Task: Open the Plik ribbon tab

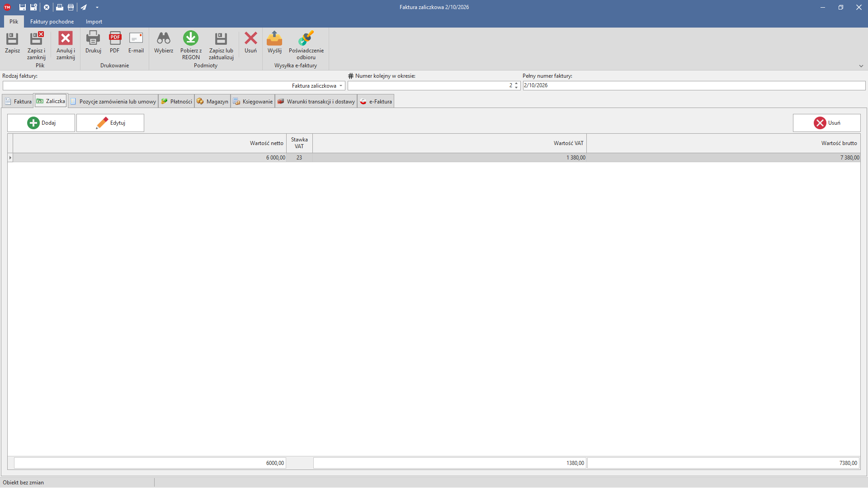Action: [14, 22]
